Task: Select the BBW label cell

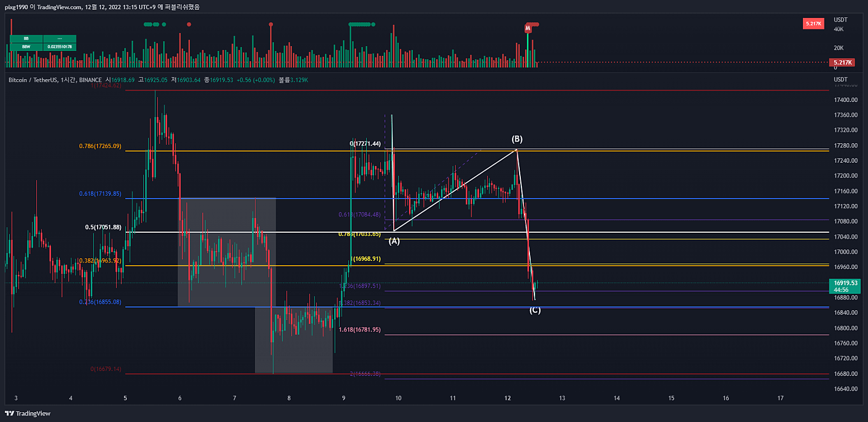Action: [26, 47]
